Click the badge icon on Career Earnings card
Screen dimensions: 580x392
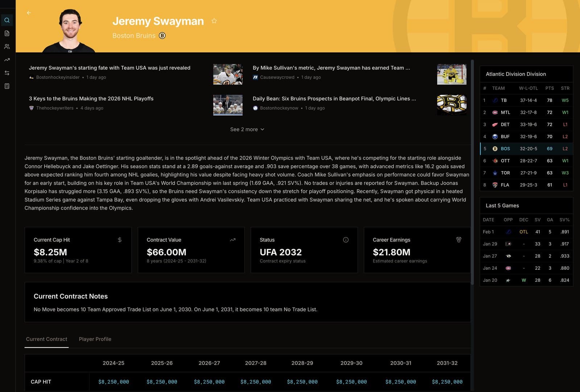coord(459,240)
